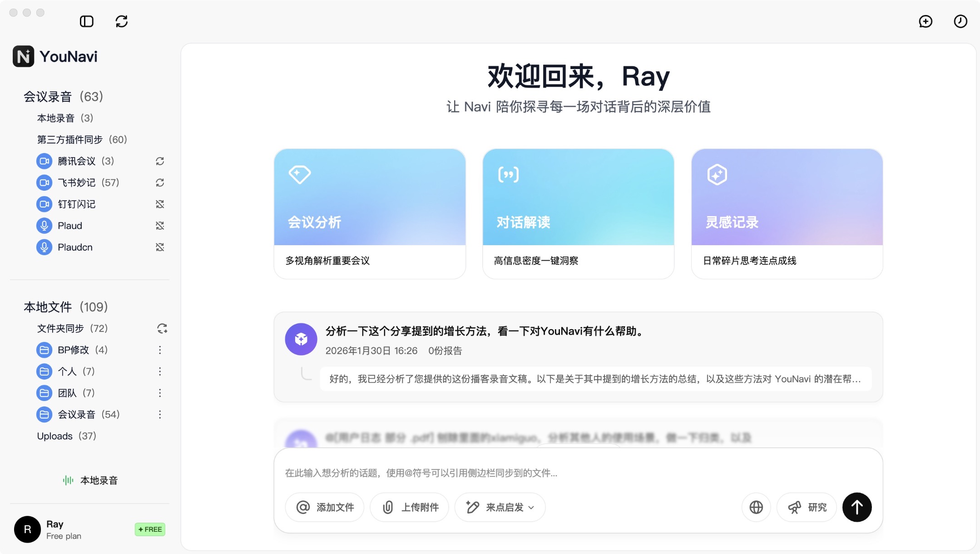Toggle the sidebar panel visibility
The width and height of the screenshot is (980, 554).
[x=87, y=21]
